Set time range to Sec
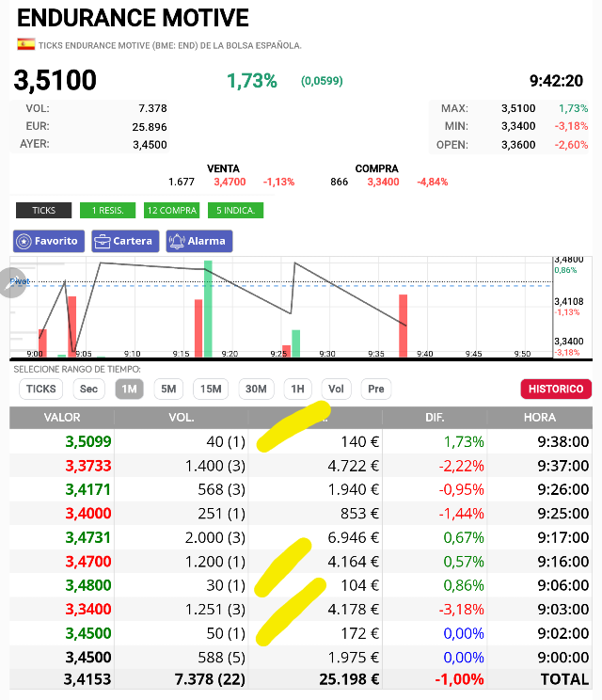 click(x=88, y=389)
